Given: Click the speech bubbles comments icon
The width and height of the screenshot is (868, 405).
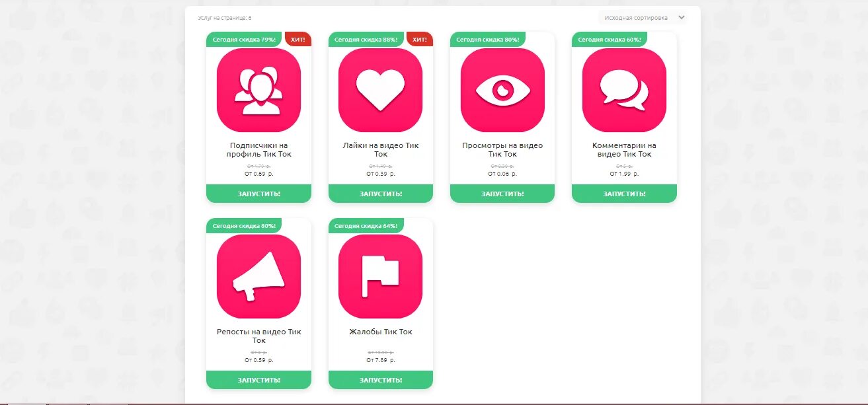Looking at the screenshot, I should click(624, 90).
